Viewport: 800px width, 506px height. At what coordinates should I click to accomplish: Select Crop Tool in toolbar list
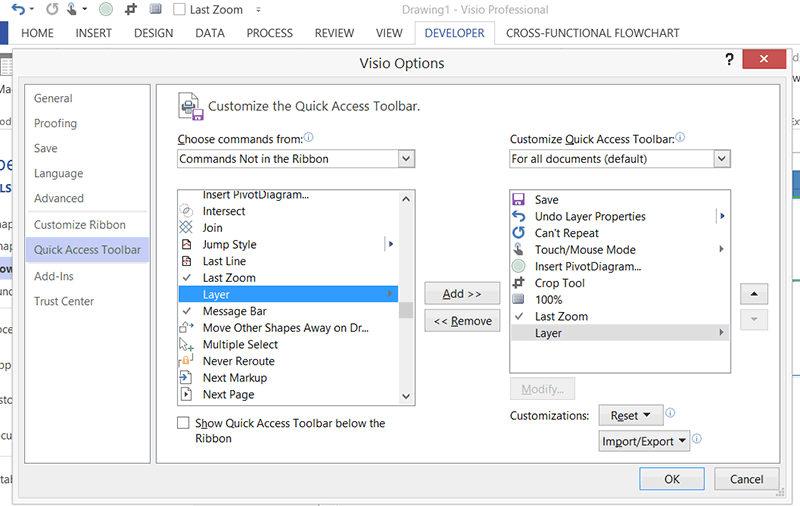click(619, 283)
